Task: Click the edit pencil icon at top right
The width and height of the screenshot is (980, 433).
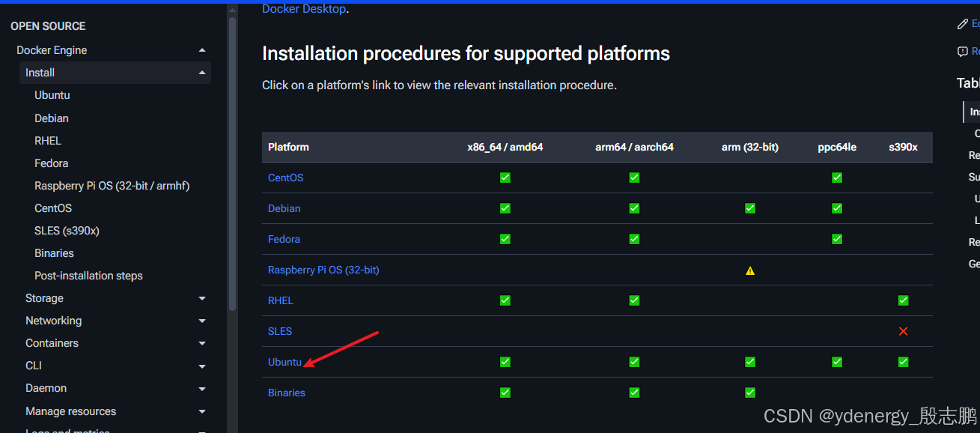Action: click(x=963, y=24)
